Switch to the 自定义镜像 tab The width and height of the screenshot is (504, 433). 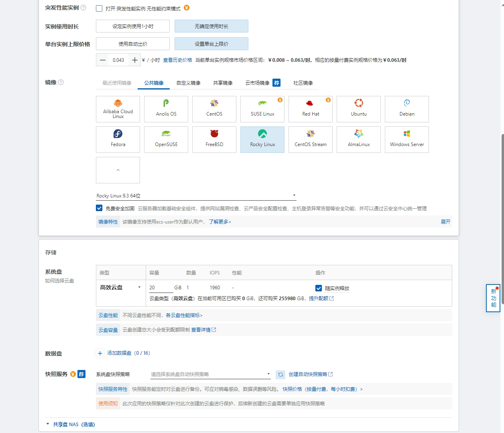tap(188, 83)
